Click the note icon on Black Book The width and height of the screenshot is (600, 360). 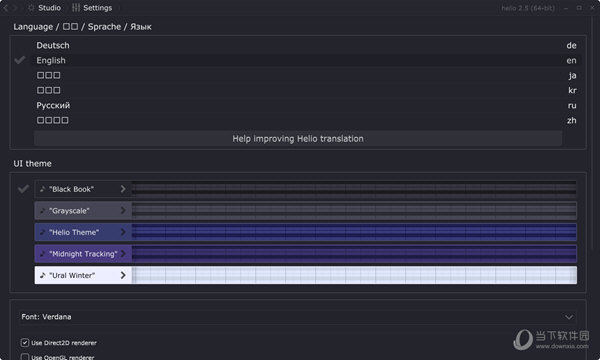(42, 189)
